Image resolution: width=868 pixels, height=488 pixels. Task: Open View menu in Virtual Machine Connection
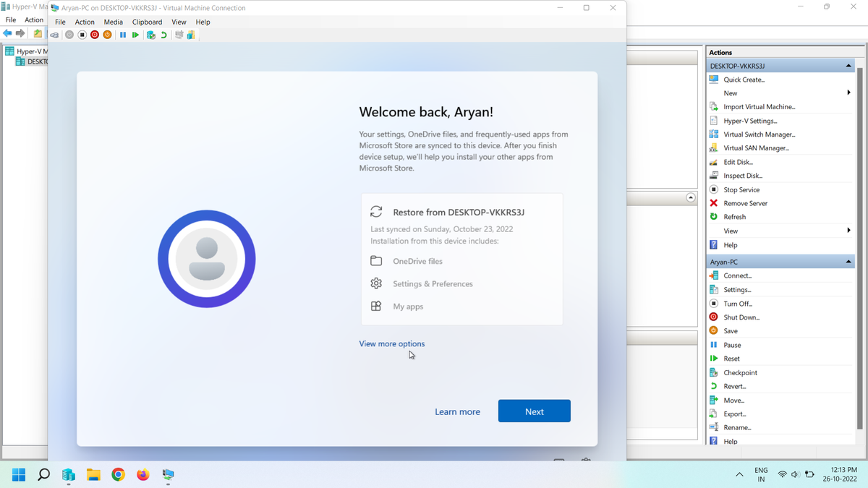point(179,22)
